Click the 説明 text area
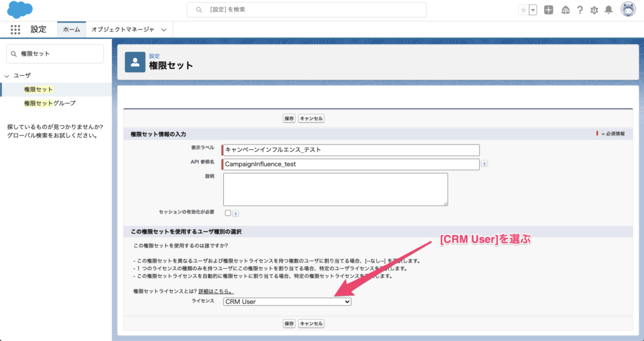Image resolution: width=644 pixels, height=341 pixels. 336,189
